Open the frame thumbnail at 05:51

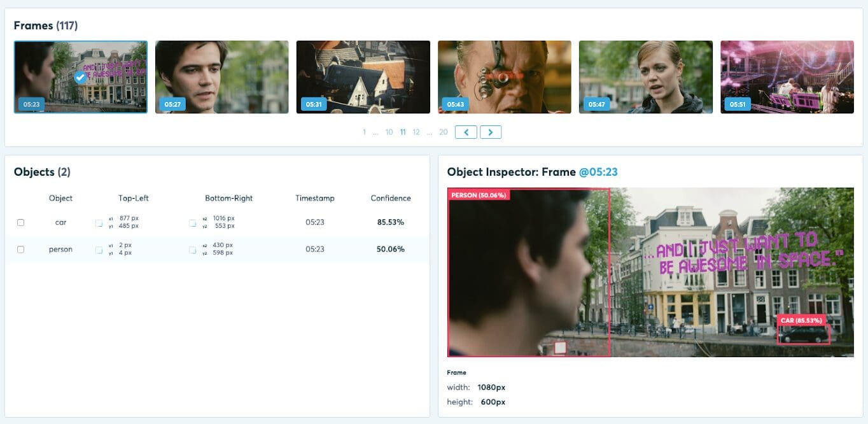pos(787,77)
